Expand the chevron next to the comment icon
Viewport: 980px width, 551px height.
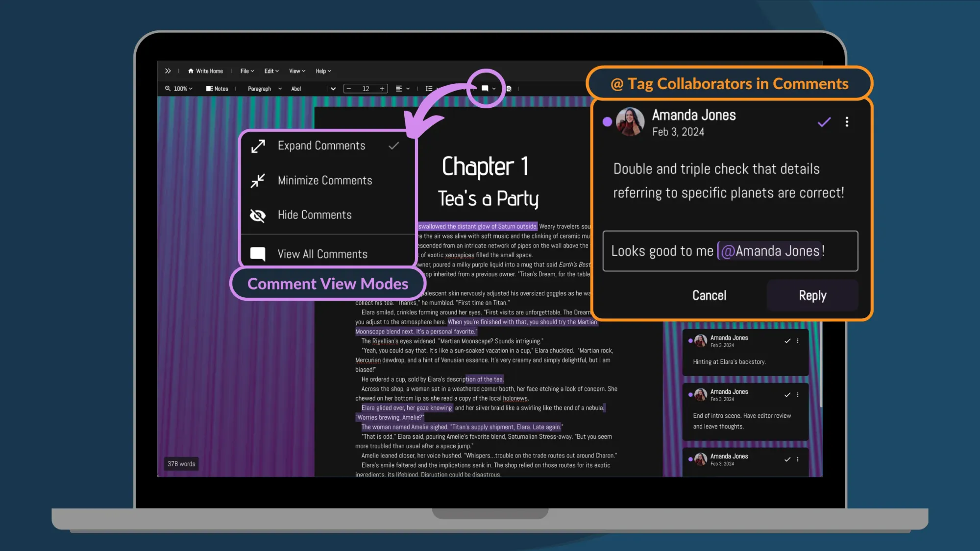494,89
